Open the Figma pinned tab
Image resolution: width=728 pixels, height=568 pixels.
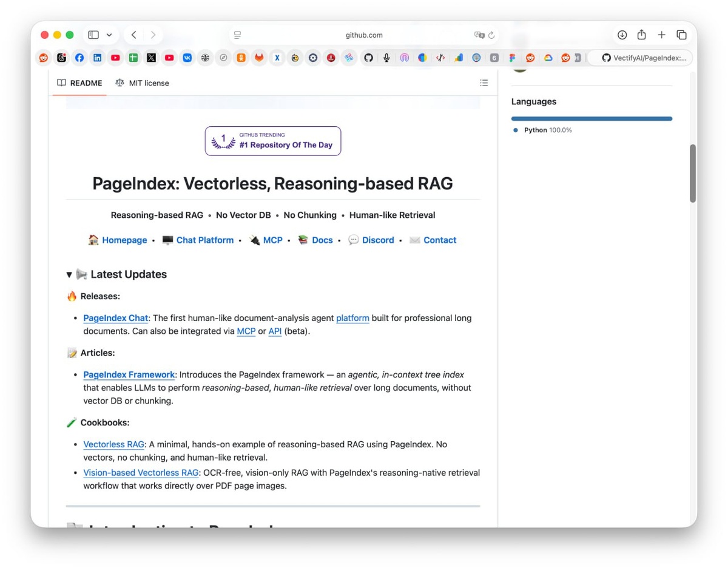coord(512,58)
